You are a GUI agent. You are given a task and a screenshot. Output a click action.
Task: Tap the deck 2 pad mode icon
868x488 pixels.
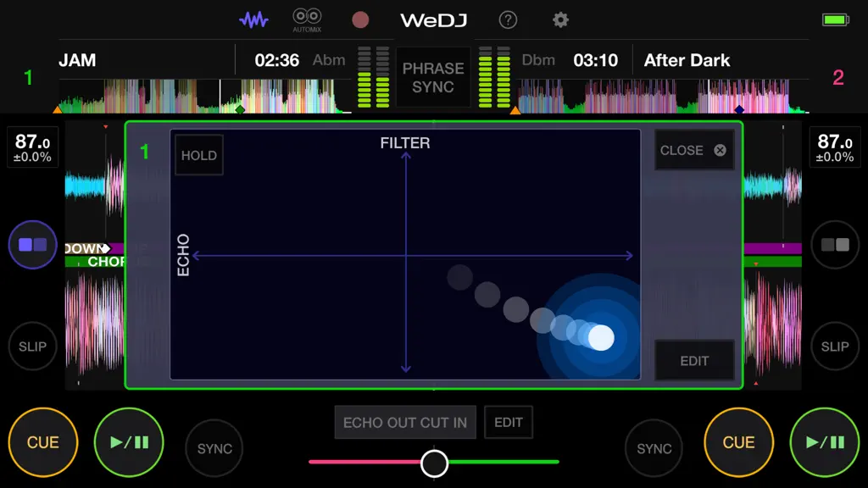pos(835,245)
